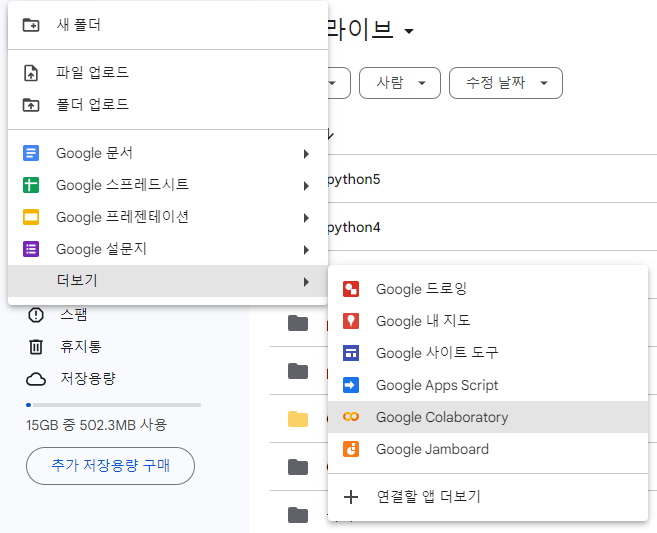657x533 pixels.
Task: Open the 수정 날짜 filter dropdown
Action: (506, 83)
